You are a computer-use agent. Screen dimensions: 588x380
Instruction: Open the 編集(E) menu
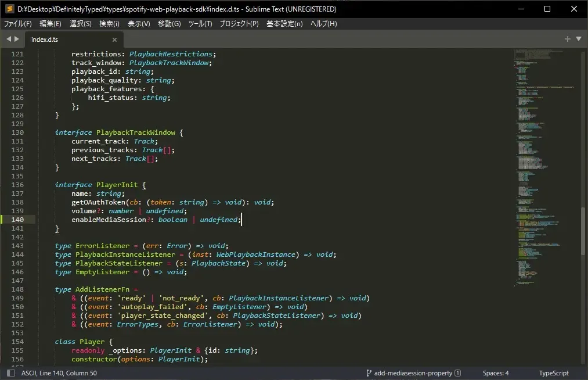click(x=50, y=24)
